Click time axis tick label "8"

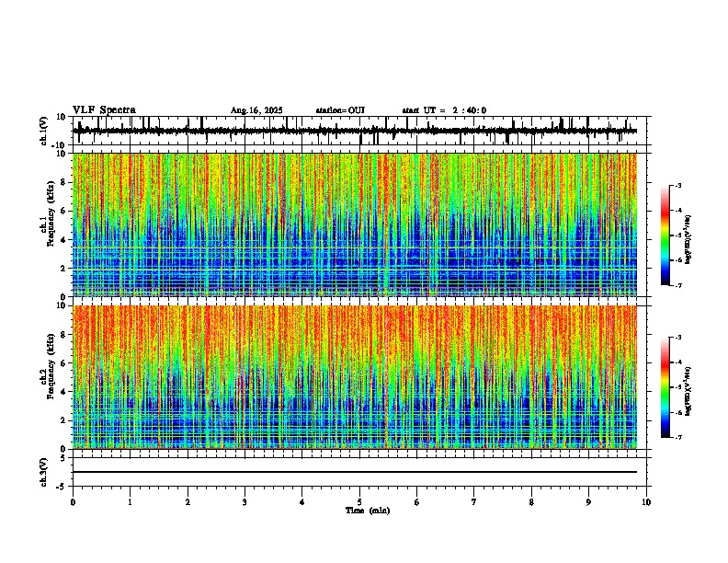pos(531,502)
